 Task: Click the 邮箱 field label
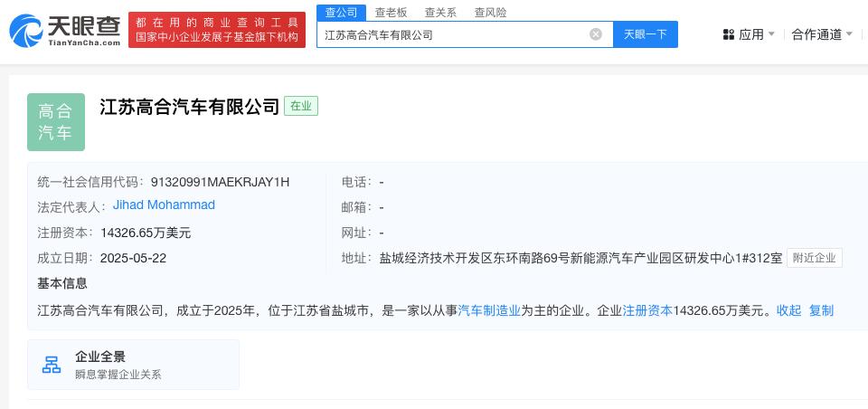356,207
